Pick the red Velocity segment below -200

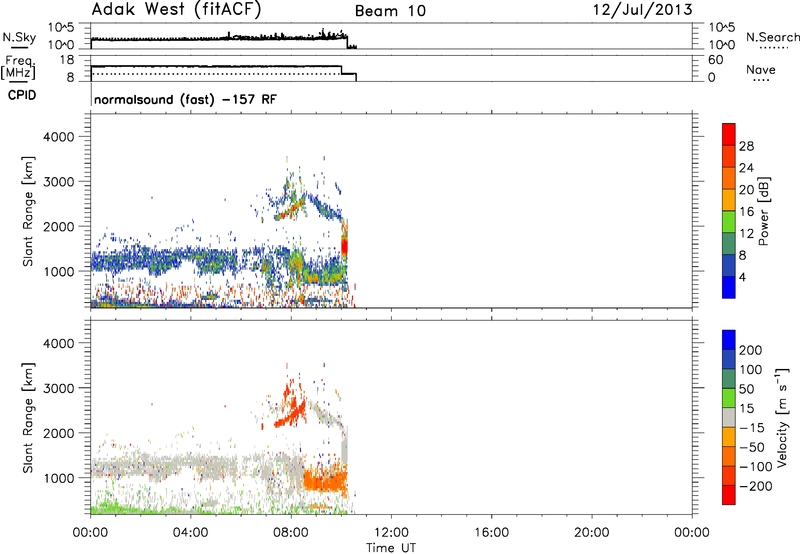(729, 495)
